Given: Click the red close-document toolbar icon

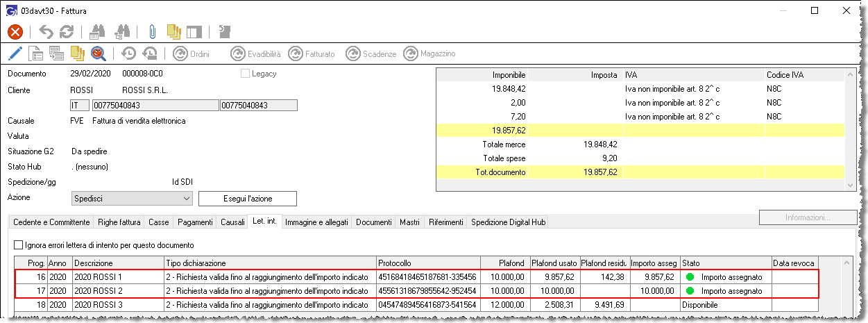Looking at the screenshot, I should (x=15, y=31).
